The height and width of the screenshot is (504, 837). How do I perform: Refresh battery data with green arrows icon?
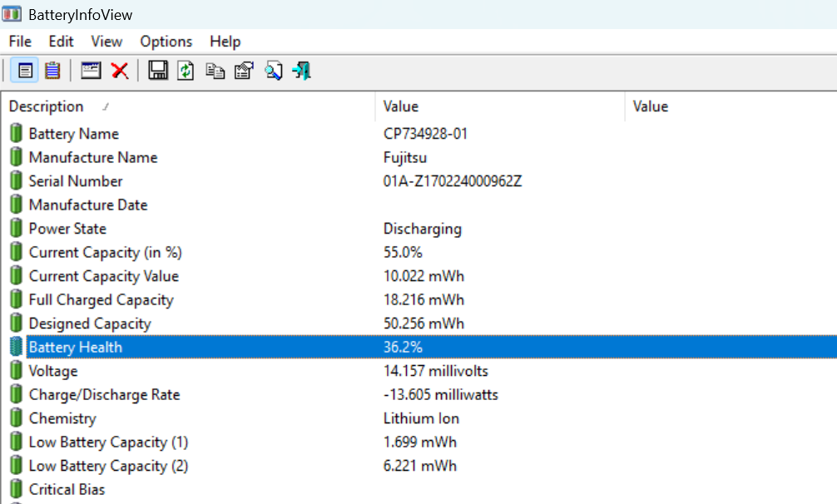(x=186, y=71)
